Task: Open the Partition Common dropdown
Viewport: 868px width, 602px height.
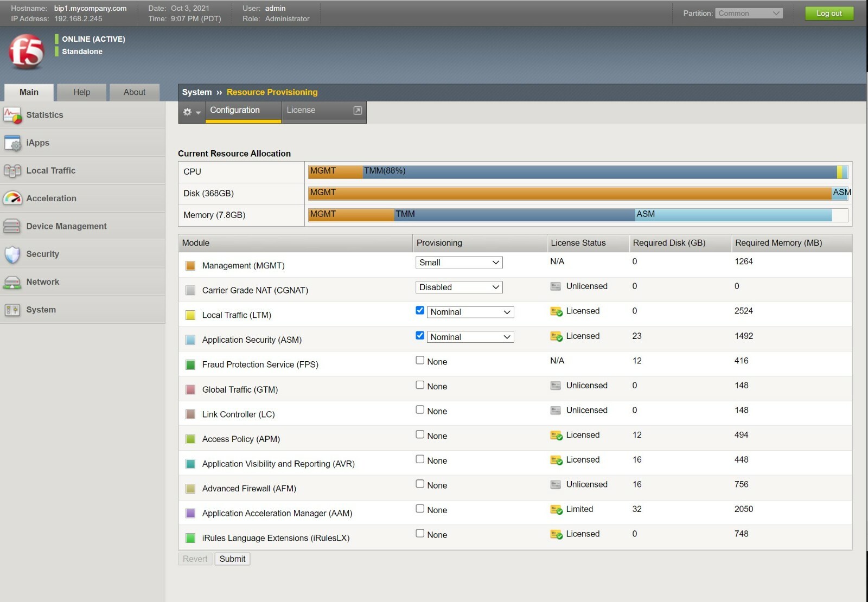Action: 749,13
